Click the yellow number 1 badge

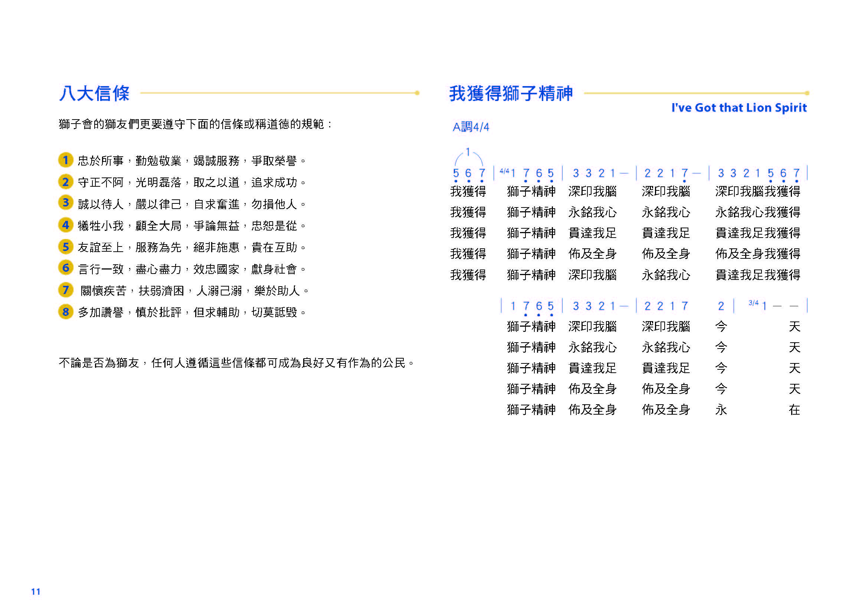coord(65,160)
